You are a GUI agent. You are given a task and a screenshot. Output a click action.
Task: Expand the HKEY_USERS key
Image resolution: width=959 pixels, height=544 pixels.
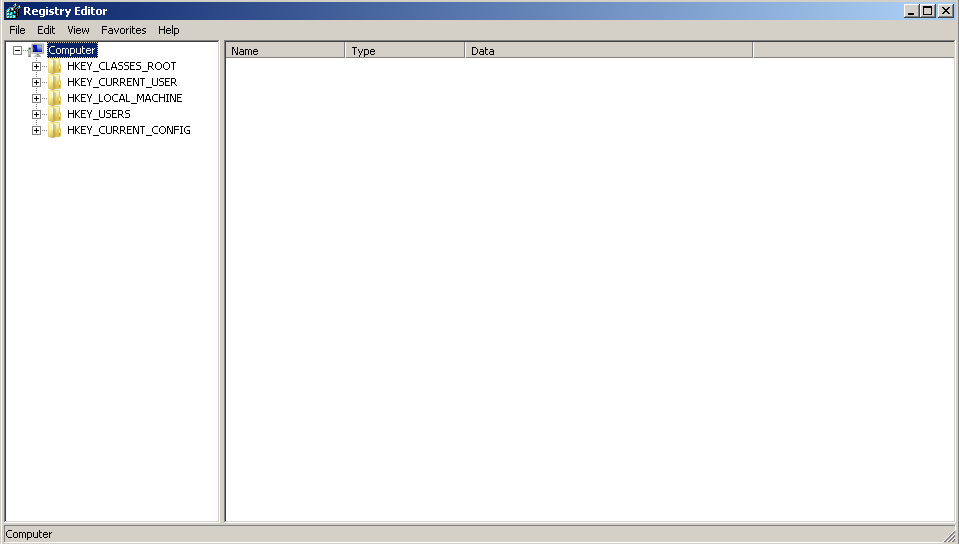coord(36,114)
